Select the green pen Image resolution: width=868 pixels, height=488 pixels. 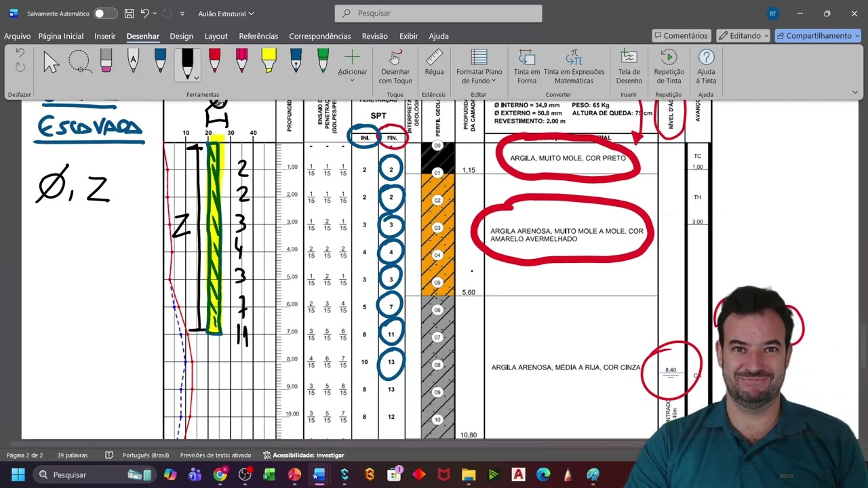[x=323, y=62]
